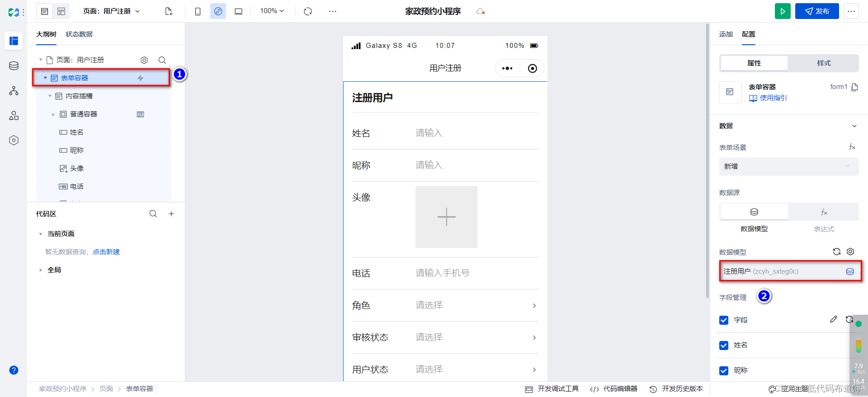Viewport: 868px width, 397px height.
Task: Open the 使用指引 link
Action: coord(768,98)
